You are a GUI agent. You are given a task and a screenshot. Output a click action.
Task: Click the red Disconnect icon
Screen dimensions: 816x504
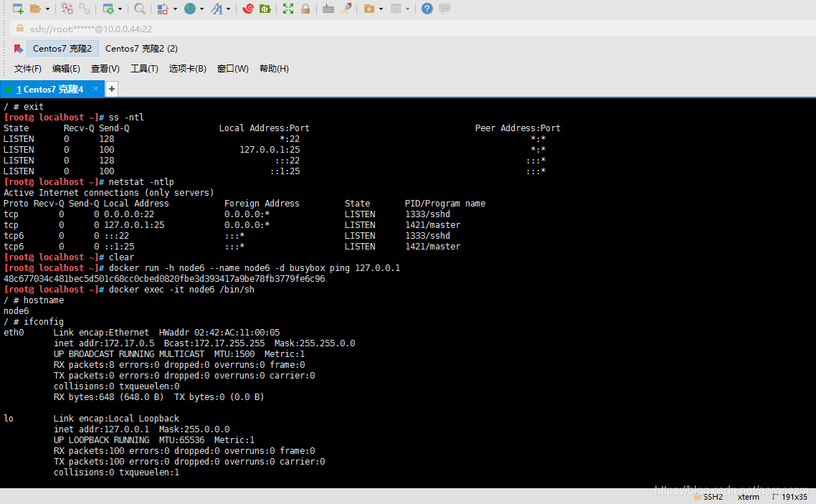coord(67,9)
